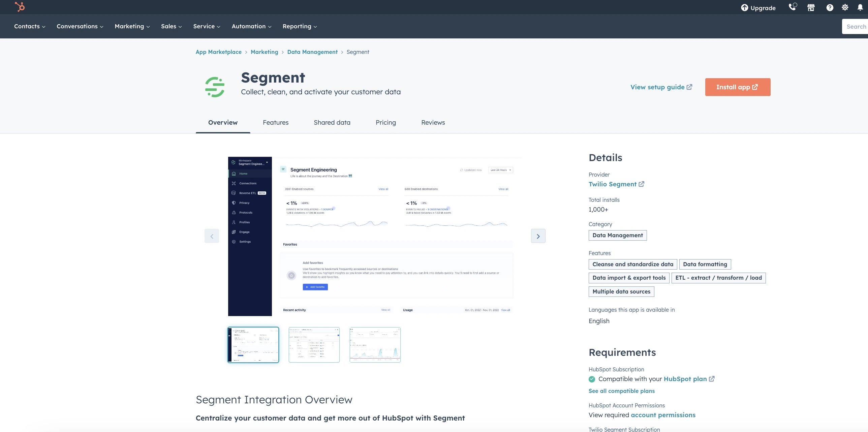This screenshot has width=868, height=432.
Task: Open the settings gear icon
Action: tap(845, 7)
